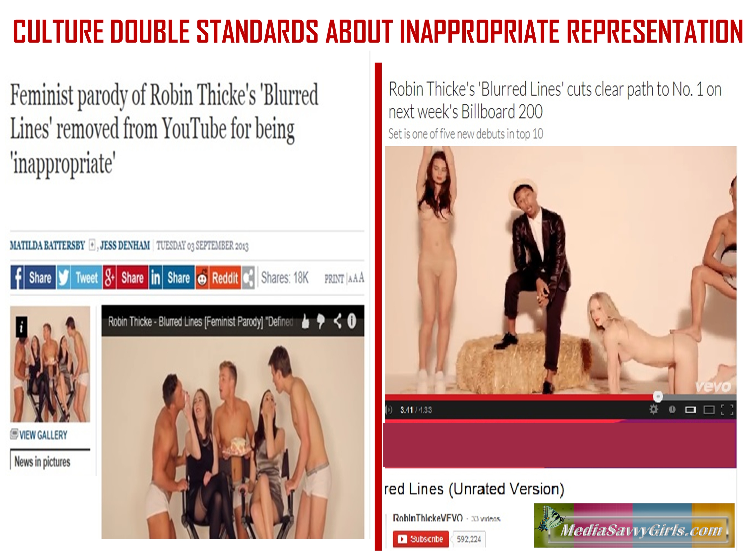The image size is (747, 560).
Task: Open the generic share icon after Reddit
Action: pos(248,278)
